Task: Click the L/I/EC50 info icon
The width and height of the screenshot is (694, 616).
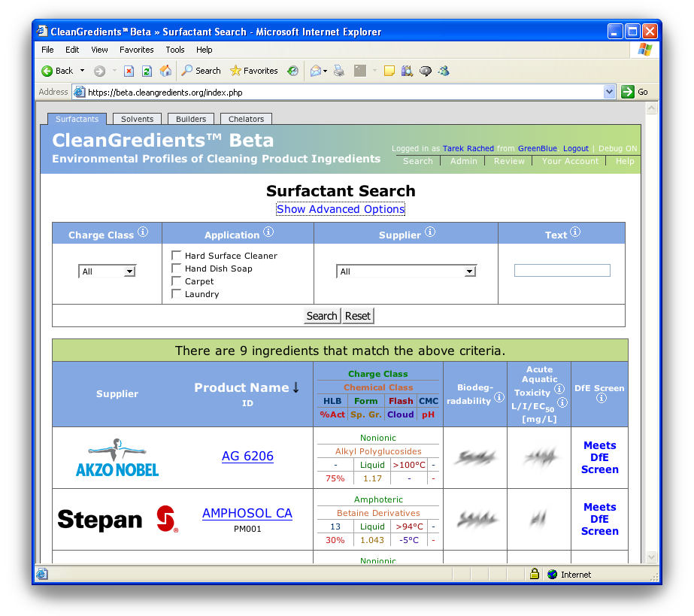Action: [562, 402]
